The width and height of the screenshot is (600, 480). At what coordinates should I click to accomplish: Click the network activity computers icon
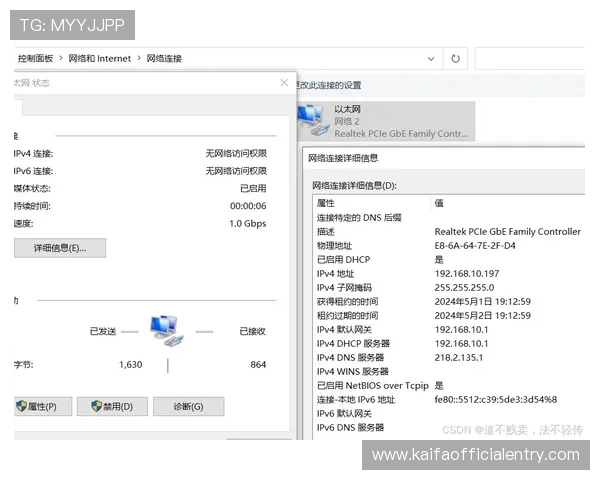pyautogui.click(x=167, y=331)
